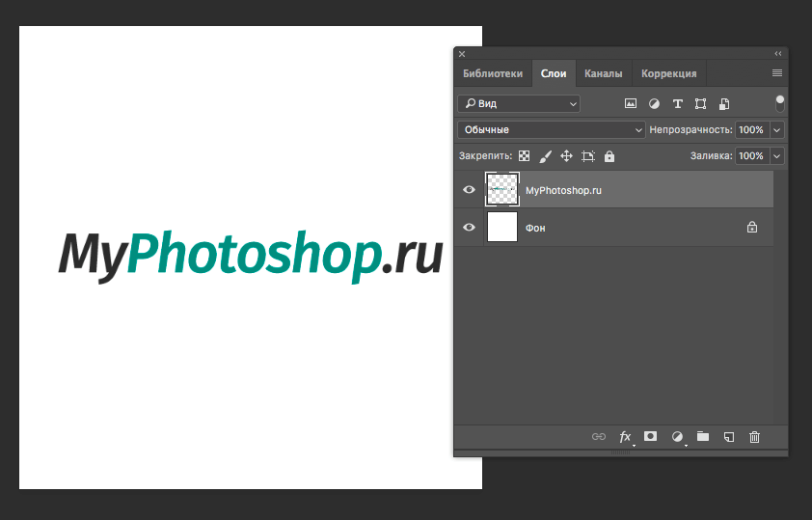Delete layer with trash icon

[754, 437]
